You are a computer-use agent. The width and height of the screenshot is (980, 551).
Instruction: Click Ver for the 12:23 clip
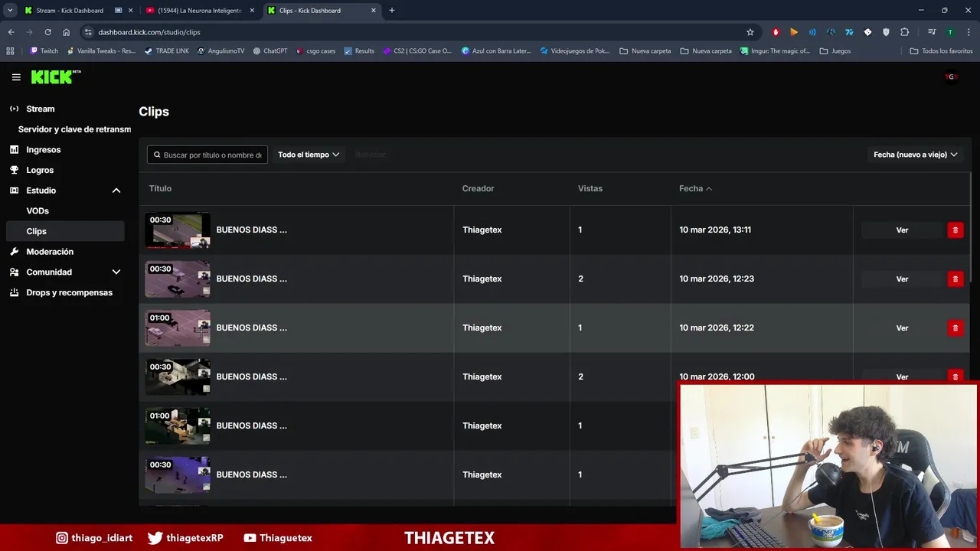(902, 279)
